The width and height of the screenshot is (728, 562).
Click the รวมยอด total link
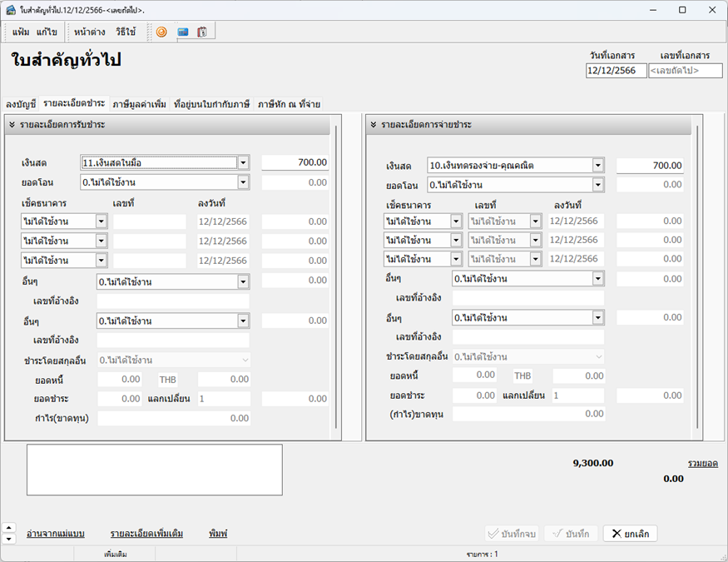703,463
